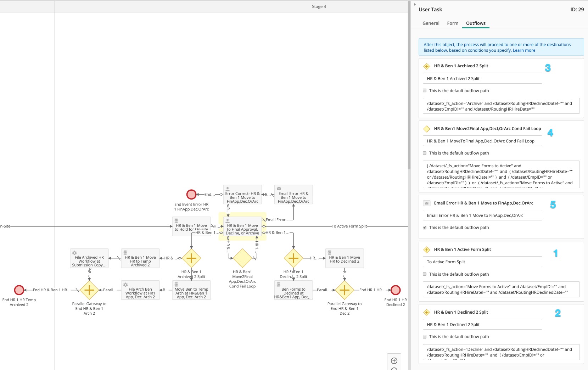This screenshot has height=370, width=588.
Task: Select Parallel Gateway to End HR Arch 2
Action: click(x=89, y=290)
